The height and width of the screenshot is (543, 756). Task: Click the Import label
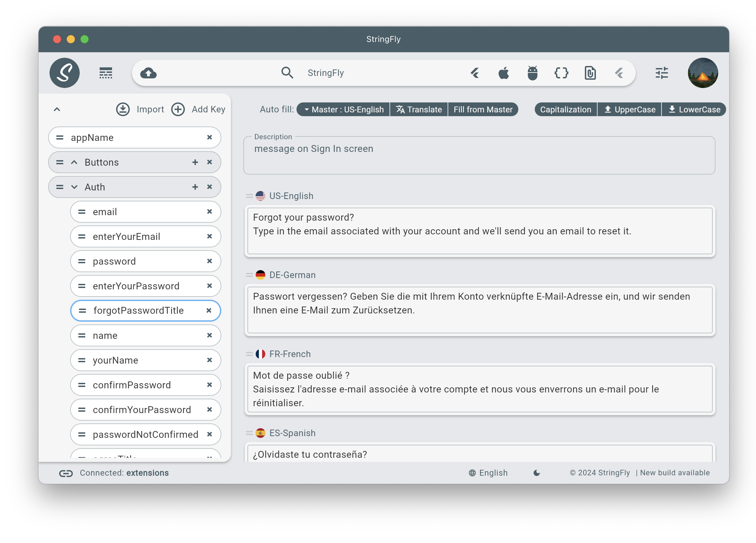point(150,109)
